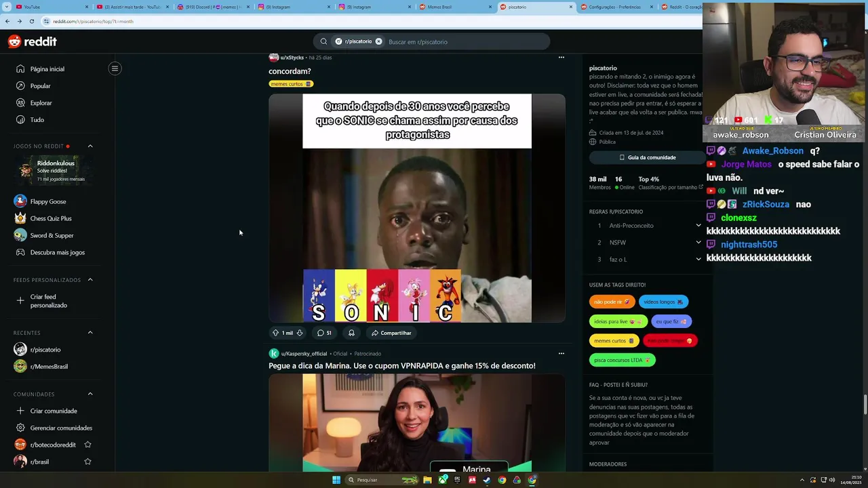Select the 'não pode rir' orange tag

pyautogui.click(x=612, y=302)
